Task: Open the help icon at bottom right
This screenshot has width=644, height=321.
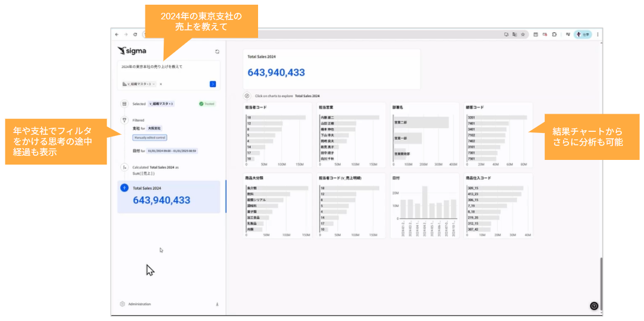Action: 594,305
